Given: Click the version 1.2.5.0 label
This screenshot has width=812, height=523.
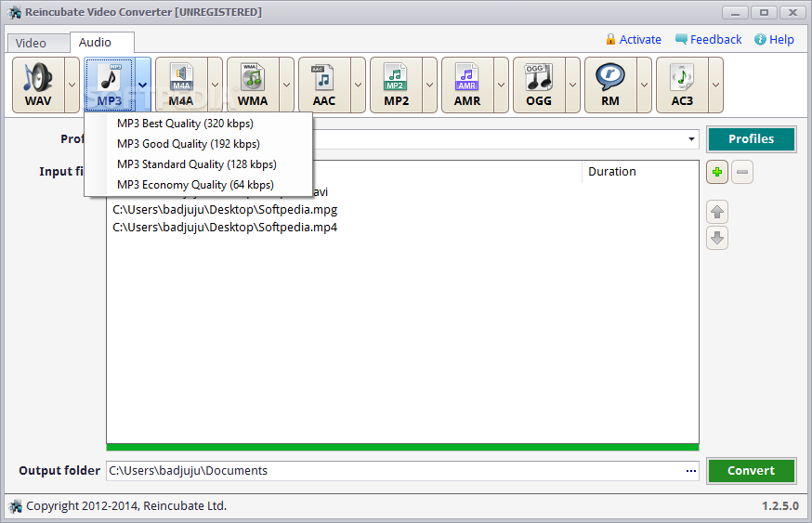Looking at the screenshot, I should pos(780,506).
